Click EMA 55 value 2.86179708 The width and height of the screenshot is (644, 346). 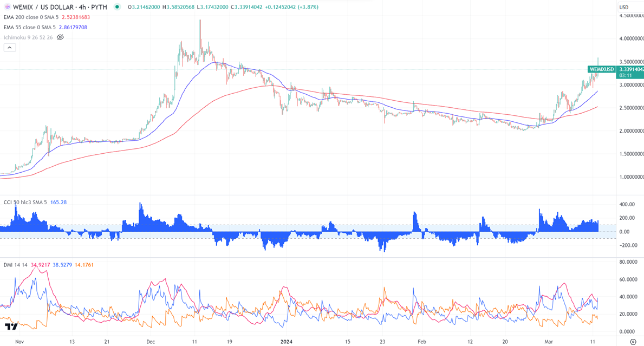click(73, 28)
